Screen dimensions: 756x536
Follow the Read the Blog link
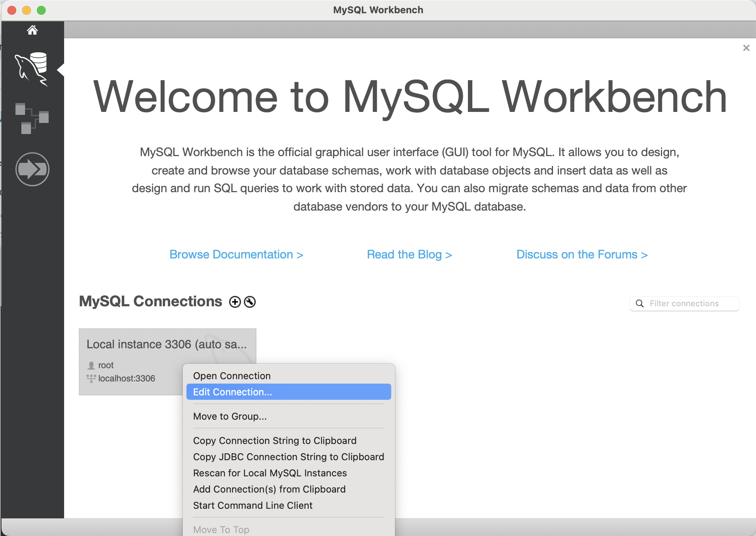click(x=409, y=254)
